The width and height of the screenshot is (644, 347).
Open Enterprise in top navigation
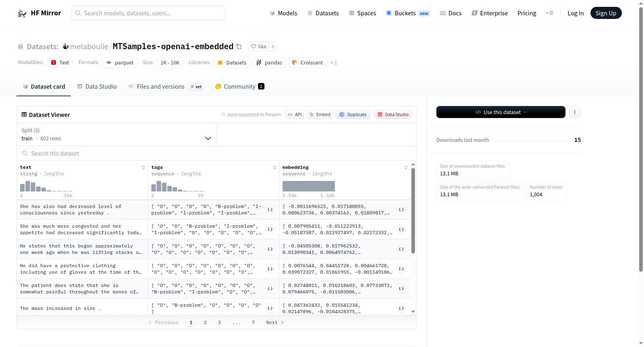(490, 13)
